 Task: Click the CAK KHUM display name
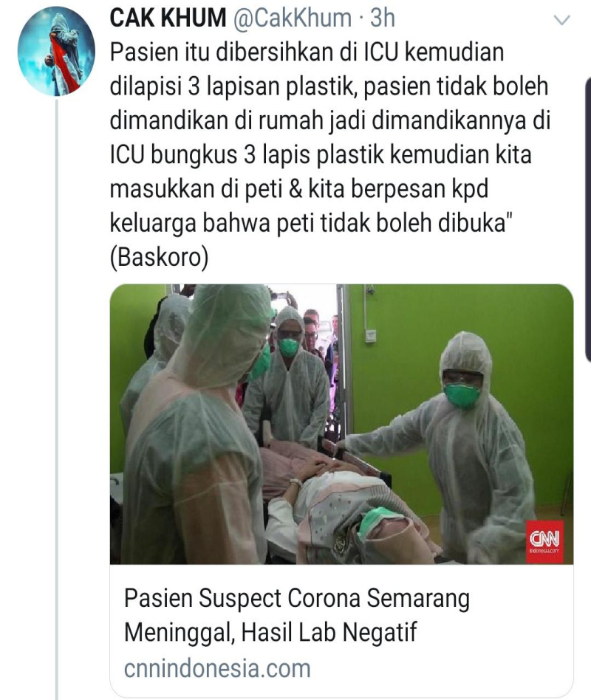(x=168, y=18)
